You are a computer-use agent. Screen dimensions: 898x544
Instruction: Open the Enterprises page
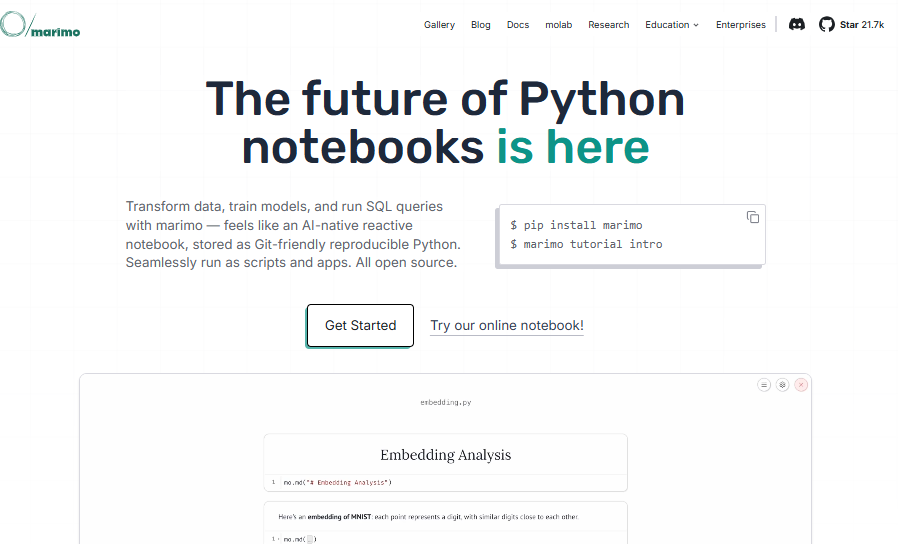point(741,25)
